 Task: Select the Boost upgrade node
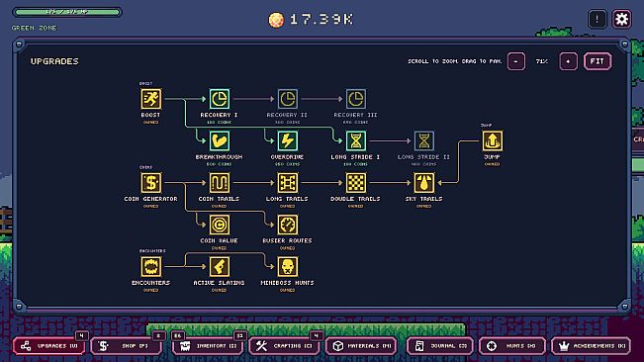150,99
